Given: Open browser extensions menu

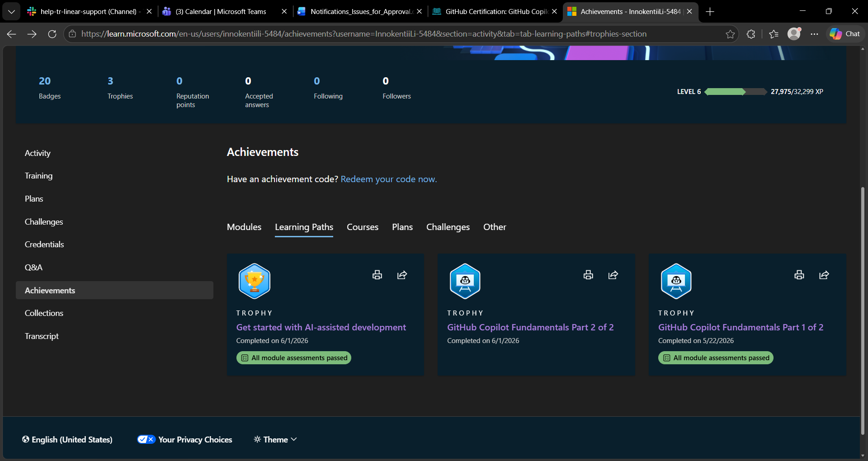Looking at the screenshot, I should click(751, 34).
